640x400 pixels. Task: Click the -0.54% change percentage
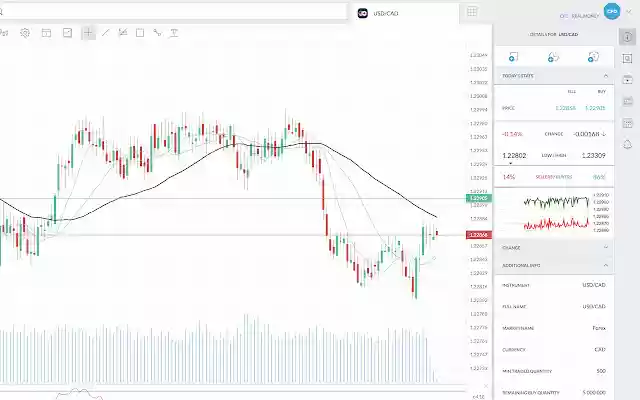pos(512,134)
